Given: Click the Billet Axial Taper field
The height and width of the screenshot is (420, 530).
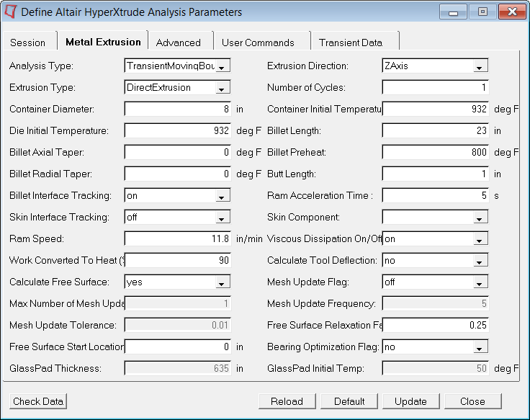Looking at the screenshot, I should click(177, 152).
